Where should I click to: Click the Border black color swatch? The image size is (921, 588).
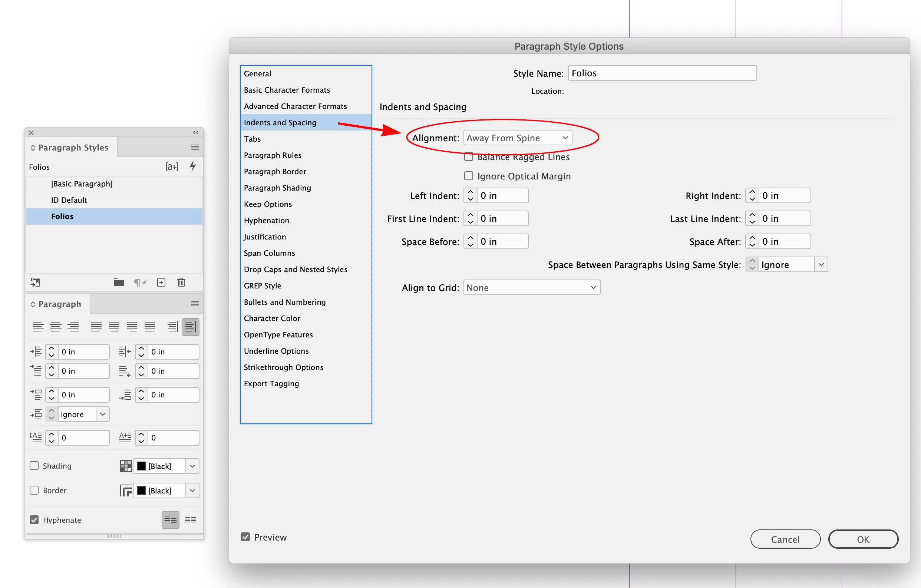(x=141, y=490)
